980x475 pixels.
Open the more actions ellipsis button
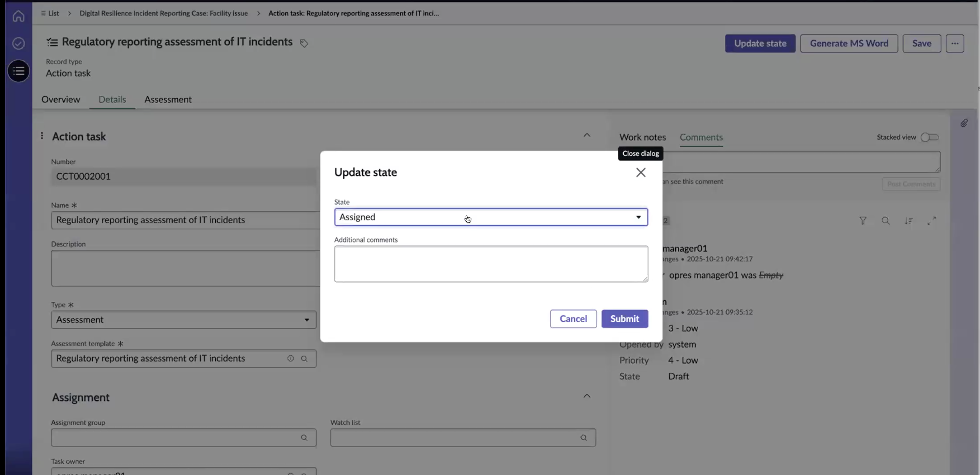[954, 43]
